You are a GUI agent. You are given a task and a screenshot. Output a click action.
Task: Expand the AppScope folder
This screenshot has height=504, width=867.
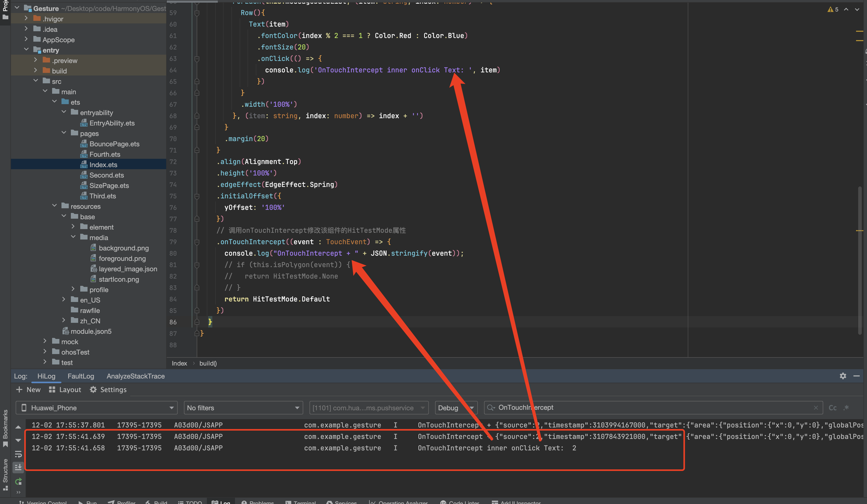click(26, 39)
